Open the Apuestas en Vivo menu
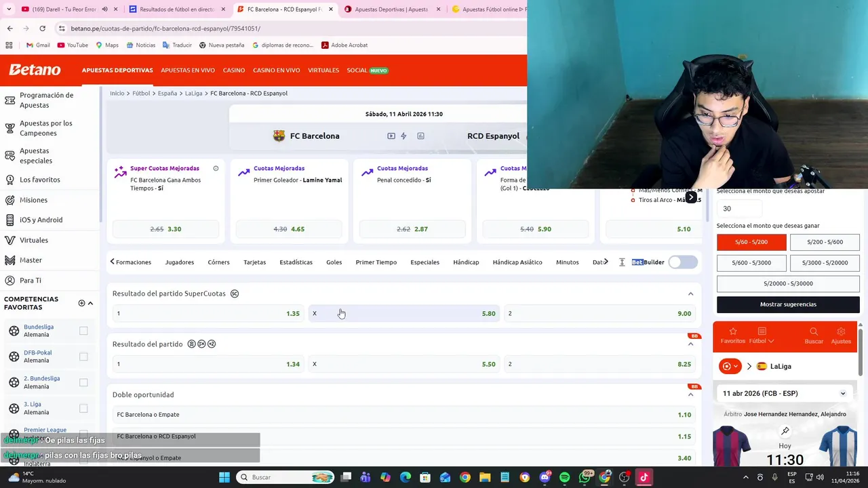This screenshot has height=488, width=868. click(188, 70)
